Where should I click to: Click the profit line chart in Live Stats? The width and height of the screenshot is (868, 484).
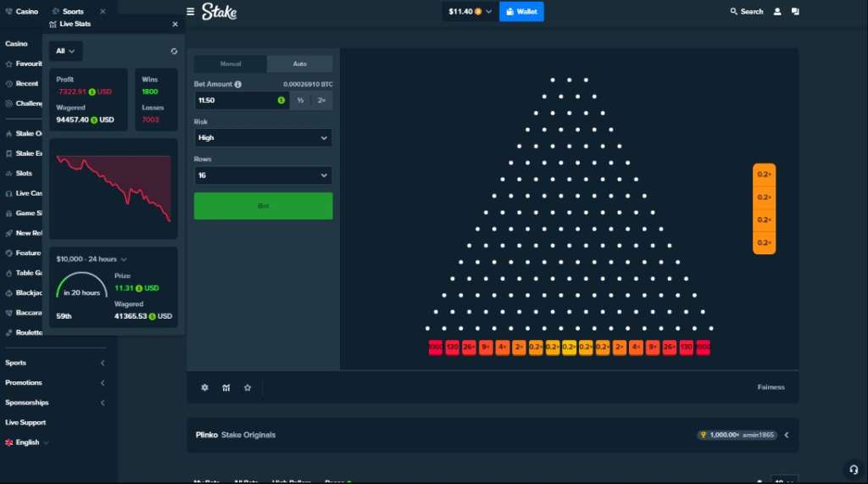tap(114, 189)
